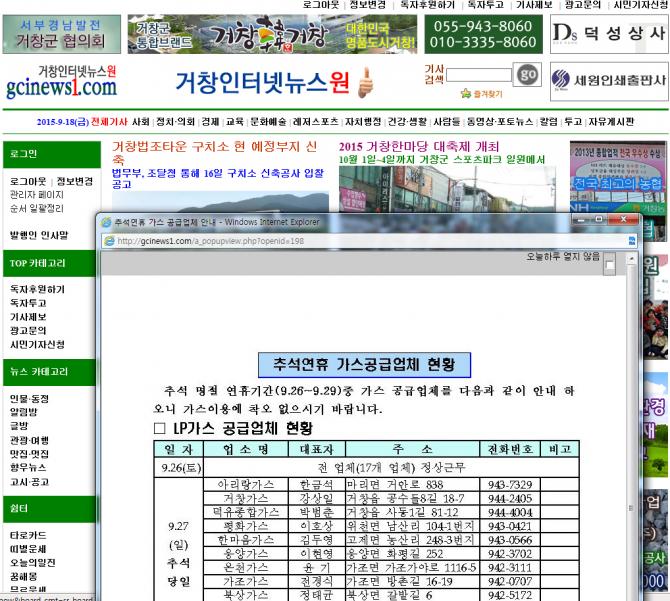Click 시민기자신청 in the sidebar
670x601 pixels.
(x=37, y=344)
